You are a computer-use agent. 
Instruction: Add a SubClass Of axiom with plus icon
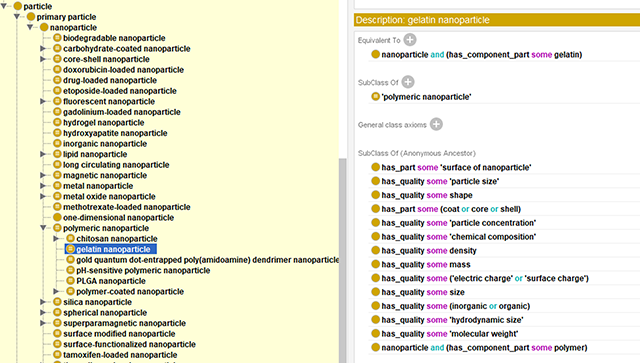point(408,82)
